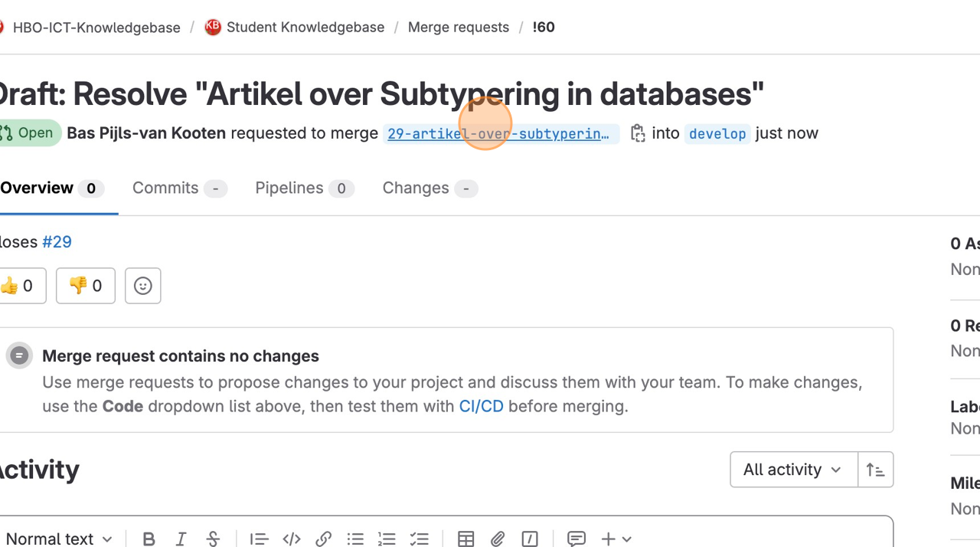Switch to the Commits tab
The height and width of the screenshot is (547, 980).
179,188
